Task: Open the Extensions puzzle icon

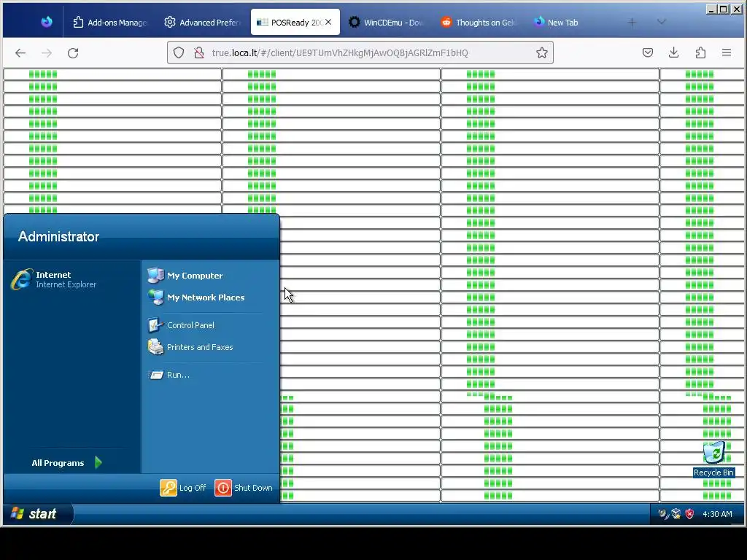Action: (700, 52)
